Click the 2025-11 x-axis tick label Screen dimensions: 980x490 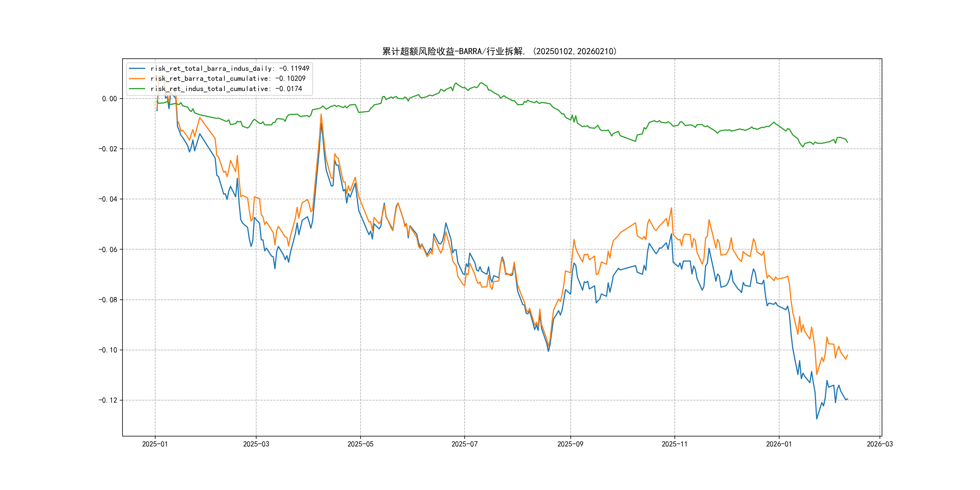coord(675,444)
